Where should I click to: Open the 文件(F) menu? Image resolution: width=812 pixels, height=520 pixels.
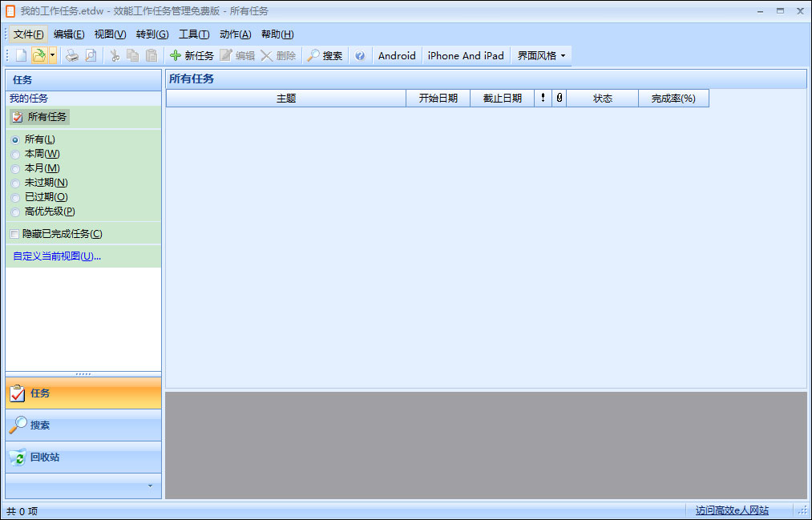tap(29, 34)
